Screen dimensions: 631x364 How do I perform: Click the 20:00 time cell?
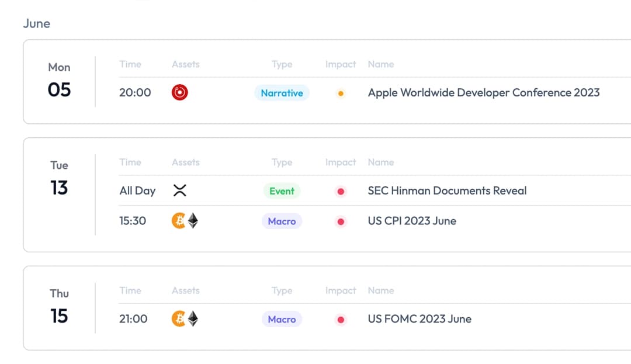[135, 92]
